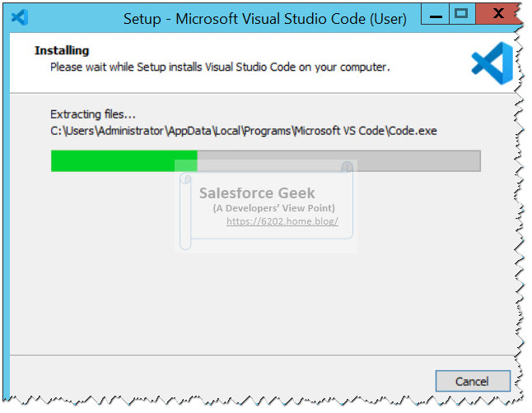Image resolution: width=532 pixels, height=413 pixels.
Task: Minimize the Setup window
Action: pyautogui.click(x=436, y=14)
